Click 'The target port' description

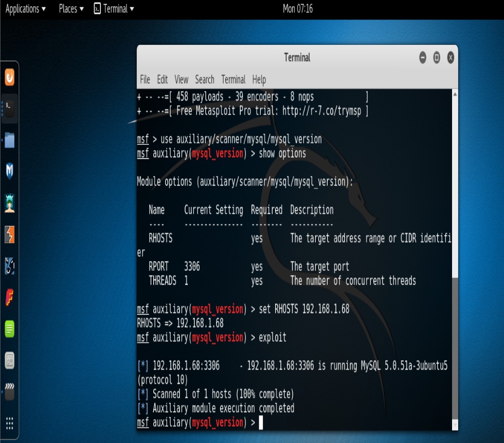click(x=319, y=267)
